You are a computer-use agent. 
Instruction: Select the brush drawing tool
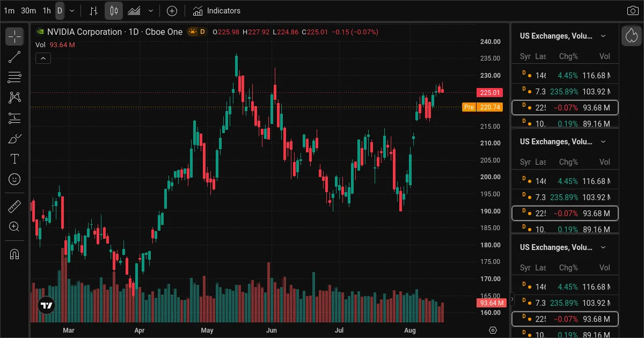(x=14, y=138)
